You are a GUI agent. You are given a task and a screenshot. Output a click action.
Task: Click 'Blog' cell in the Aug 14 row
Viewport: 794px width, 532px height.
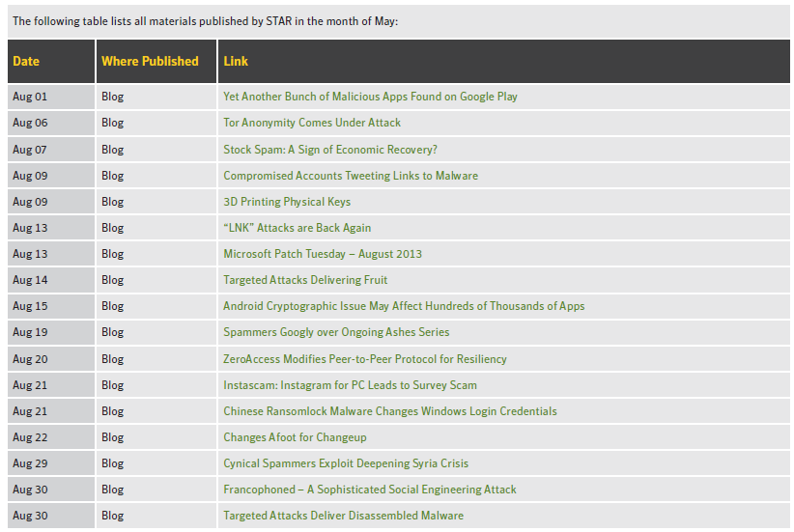point(156,280)
